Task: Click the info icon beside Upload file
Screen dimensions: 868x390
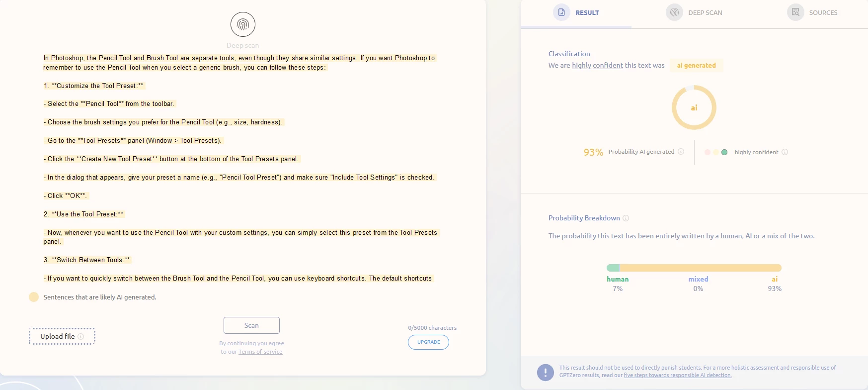Action: click(x=81, y=336)
